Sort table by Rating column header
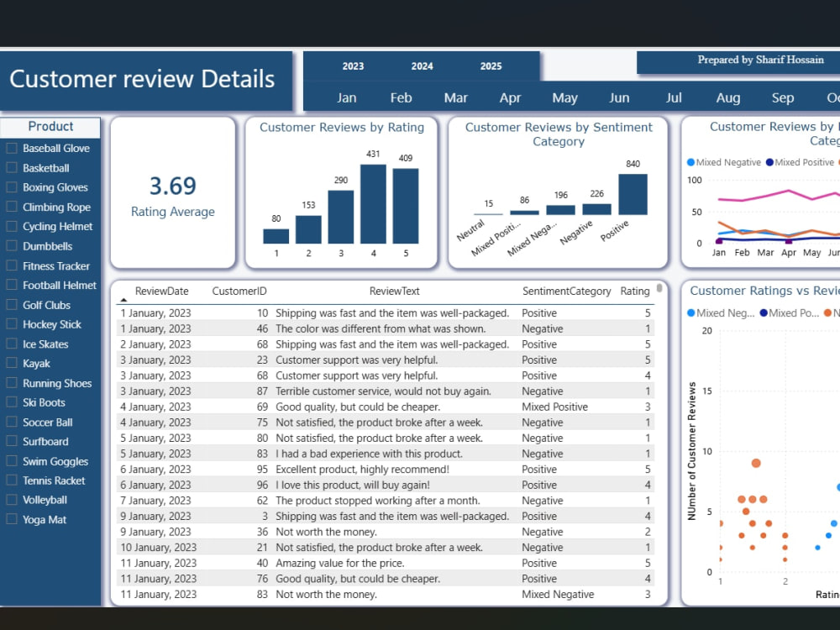The image size is (840, 630). (x=635, y=291)
